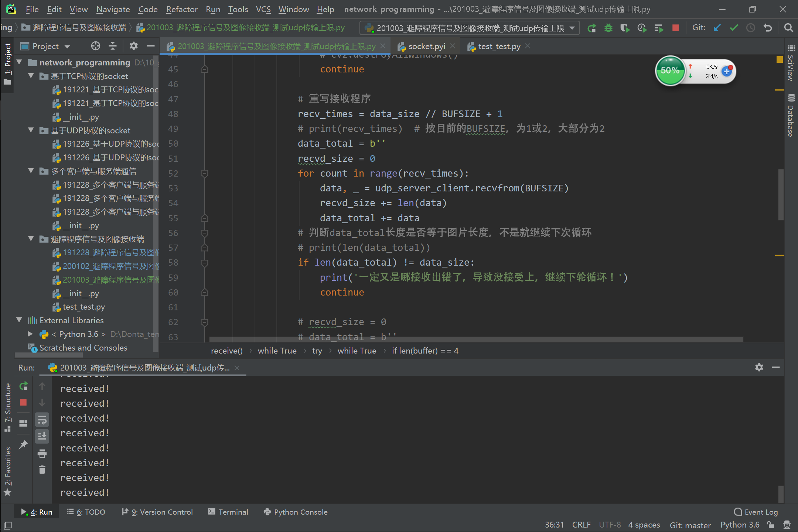Viewport: 798px width, 532px height.
Task: Click the Print icon in Run panel
Action: coord(42,453)
